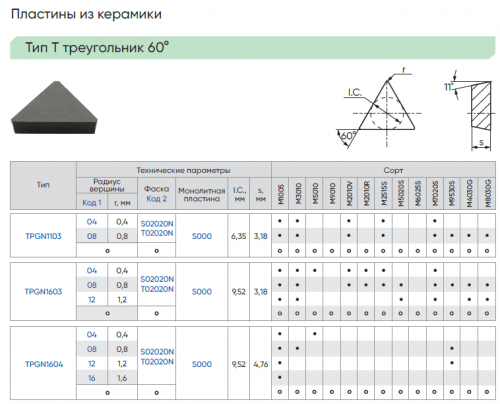The width and height of the screenshot is (500, 404).
Task: Click S02020N chamfer code for TPGN1103
Action: 157,224
